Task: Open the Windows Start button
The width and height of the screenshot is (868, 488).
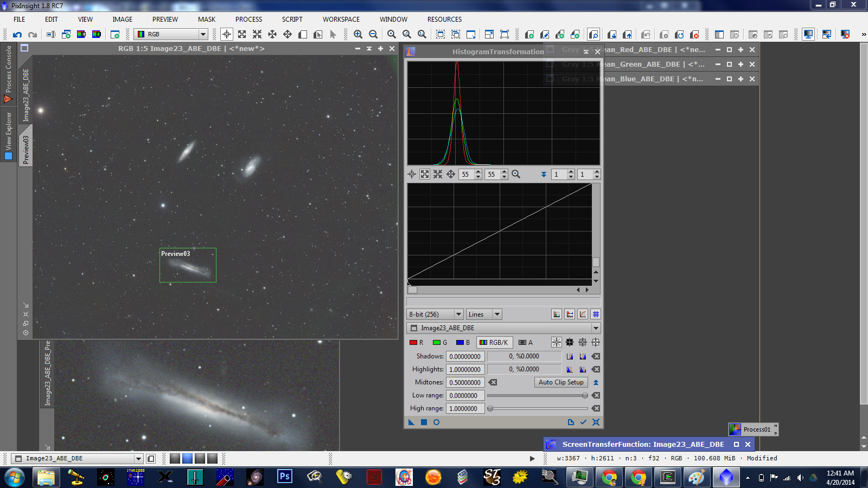Action: pos(15,478)
